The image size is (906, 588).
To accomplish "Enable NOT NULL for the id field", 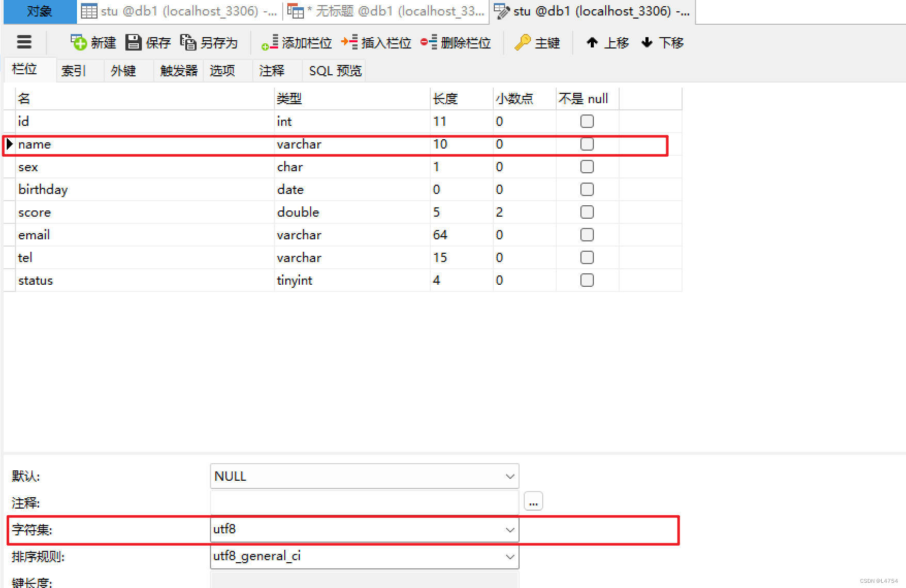I will pos(587,121).
